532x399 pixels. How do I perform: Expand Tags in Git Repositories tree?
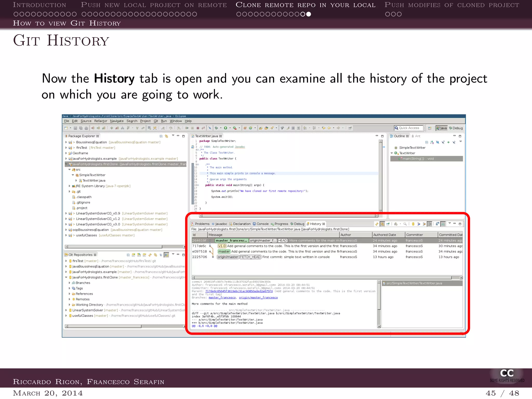[x=69, y=288]
